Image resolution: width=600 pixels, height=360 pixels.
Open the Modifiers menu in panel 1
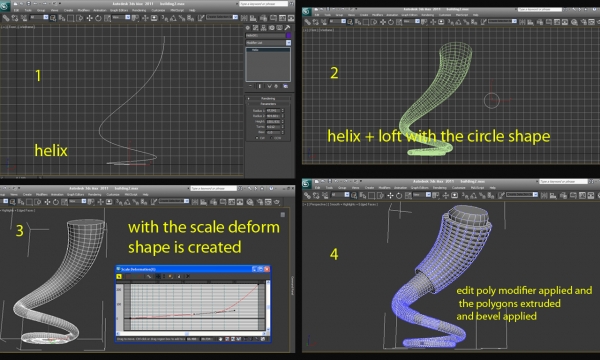pos(83,10)
